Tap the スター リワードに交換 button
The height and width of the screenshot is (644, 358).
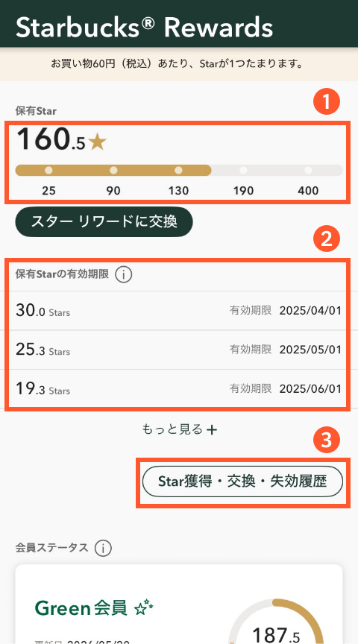tap(104, 222)
